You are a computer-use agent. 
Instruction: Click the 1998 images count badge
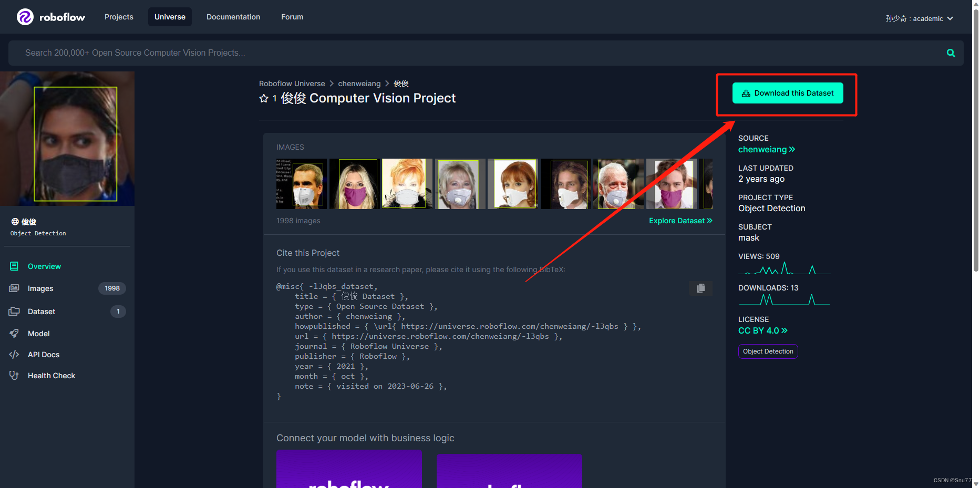coord(112,288)
